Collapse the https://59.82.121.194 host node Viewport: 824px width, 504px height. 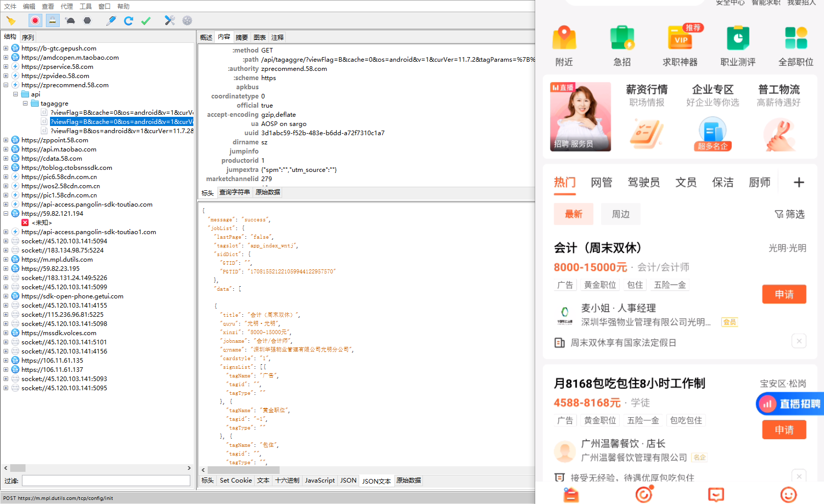(6, 214)
